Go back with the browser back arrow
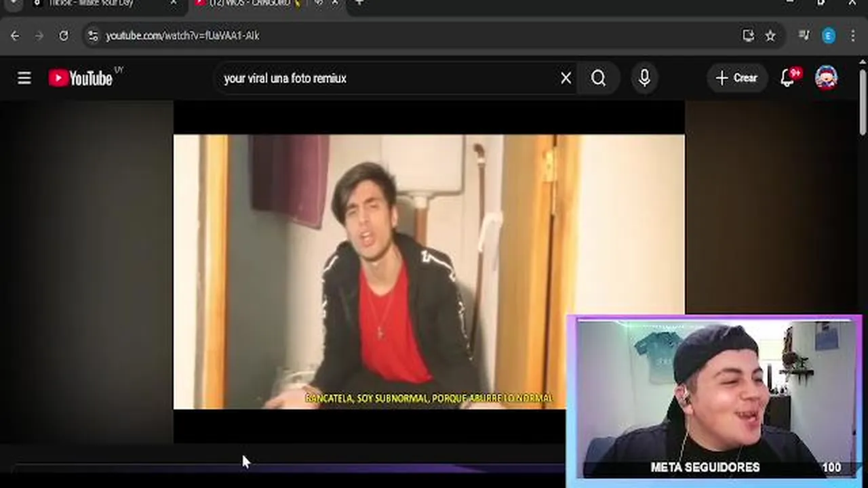 click(x=16, y=35)
